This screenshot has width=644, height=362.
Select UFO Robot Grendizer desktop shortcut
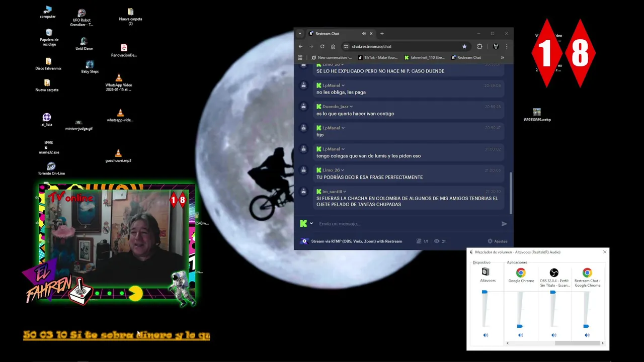82,18
